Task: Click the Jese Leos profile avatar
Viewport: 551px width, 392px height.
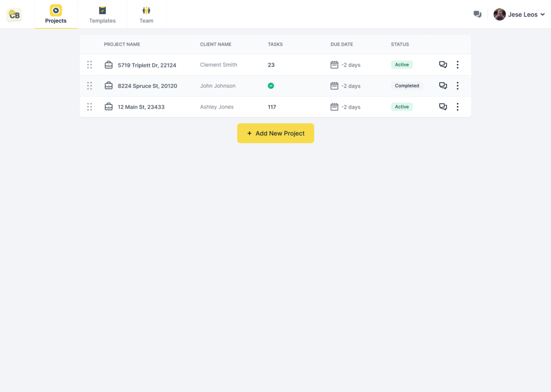Action: (x=499, y=15)
